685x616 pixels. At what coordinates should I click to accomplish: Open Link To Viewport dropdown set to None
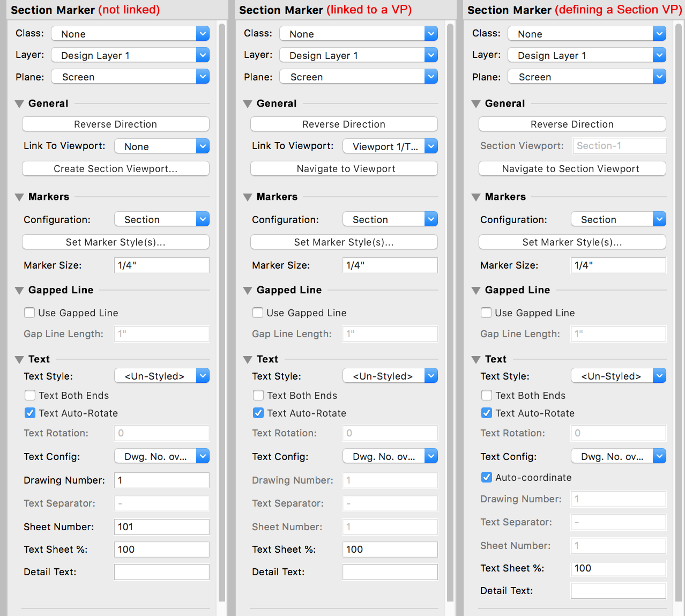point(161,146)
